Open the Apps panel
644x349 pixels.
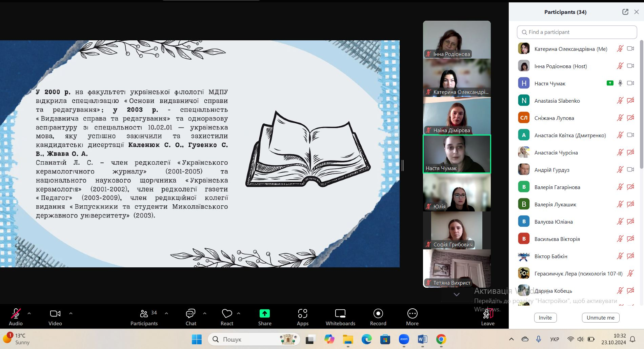[302, 317]
